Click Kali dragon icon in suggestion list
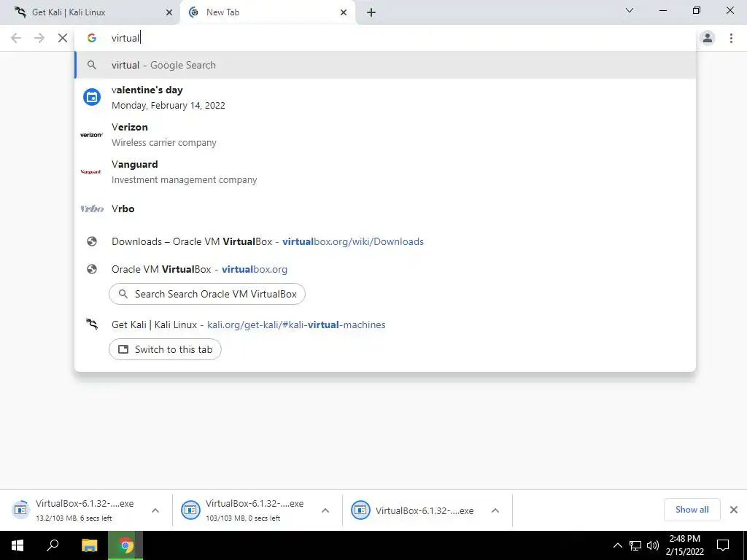The height and width of the screenshot is (560, 747). (x=92, y=324)
